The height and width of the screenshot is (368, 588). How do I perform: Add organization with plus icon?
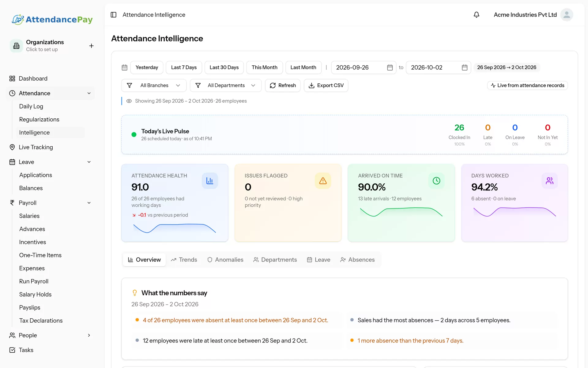tap(91, 46)
